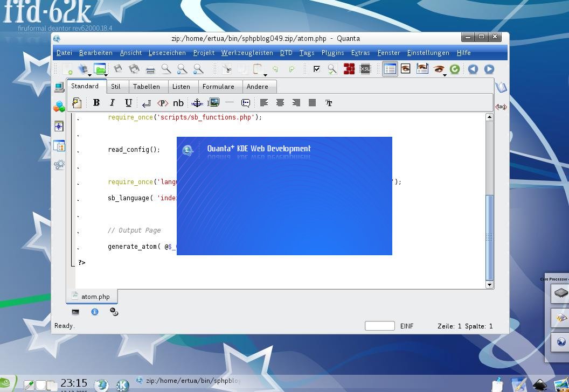Click the cut scissors icon

[227, 69]
